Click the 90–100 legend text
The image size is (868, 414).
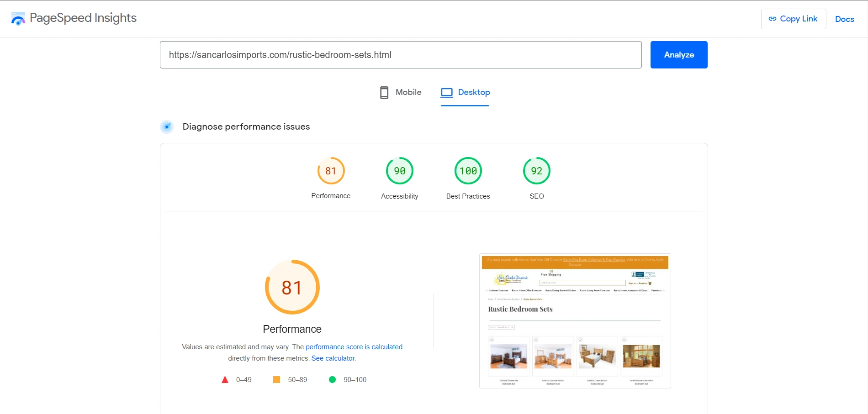tap(355, 380)
